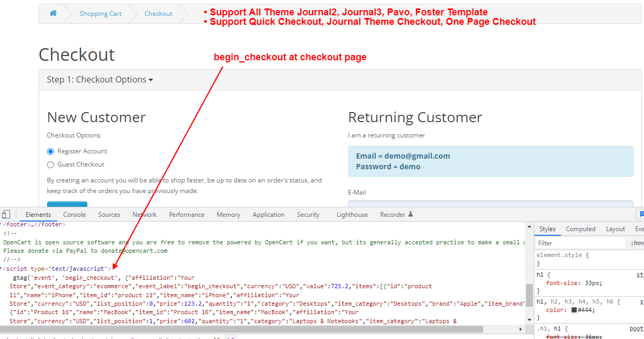Select the Guest Checkout radio button
The height and width of the screenshot is (339, 644).
pos(51,164)
